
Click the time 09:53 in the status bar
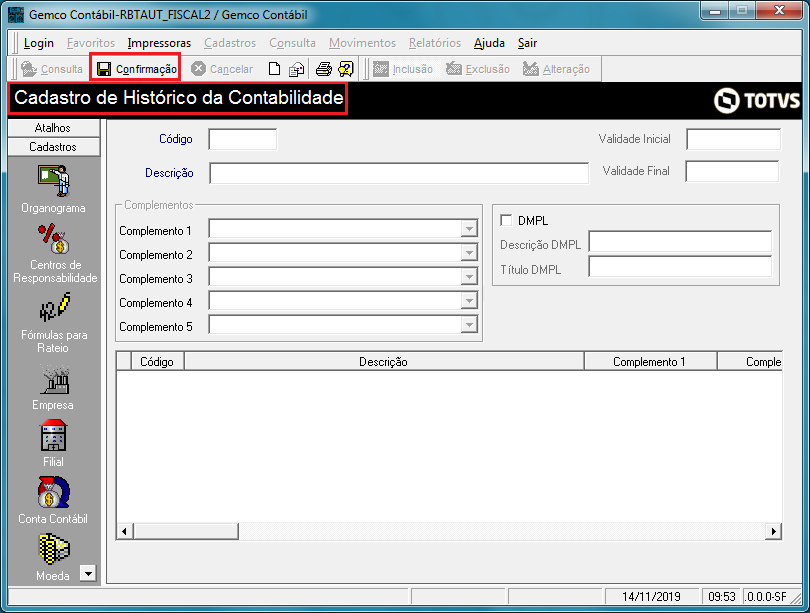click(722, 596)
